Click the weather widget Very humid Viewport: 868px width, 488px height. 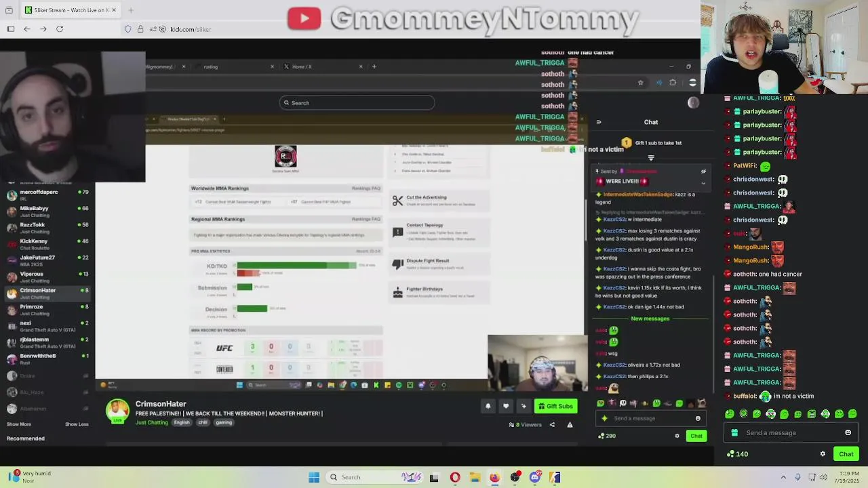click(x=31, y=477)
